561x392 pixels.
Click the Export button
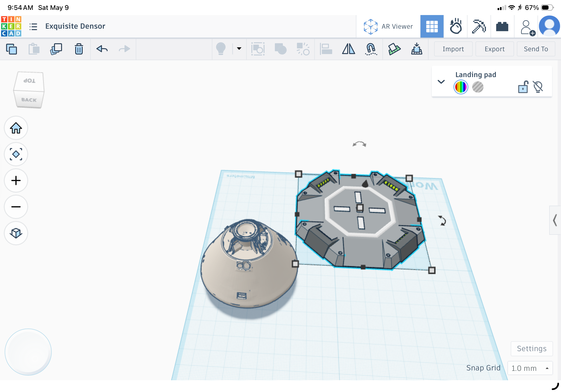pyautogui.click(x=495, y=49)
